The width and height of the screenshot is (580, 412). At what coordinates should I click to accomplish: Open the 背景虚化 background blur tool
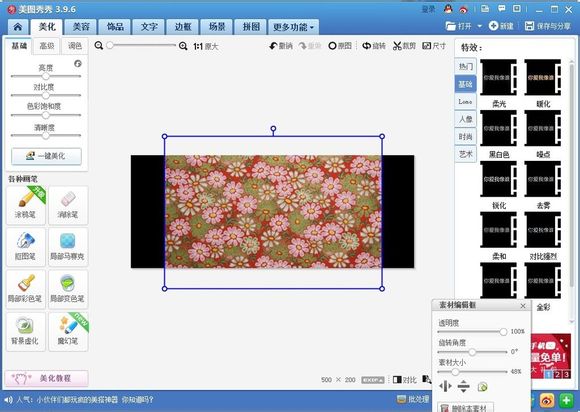(26, 331)
